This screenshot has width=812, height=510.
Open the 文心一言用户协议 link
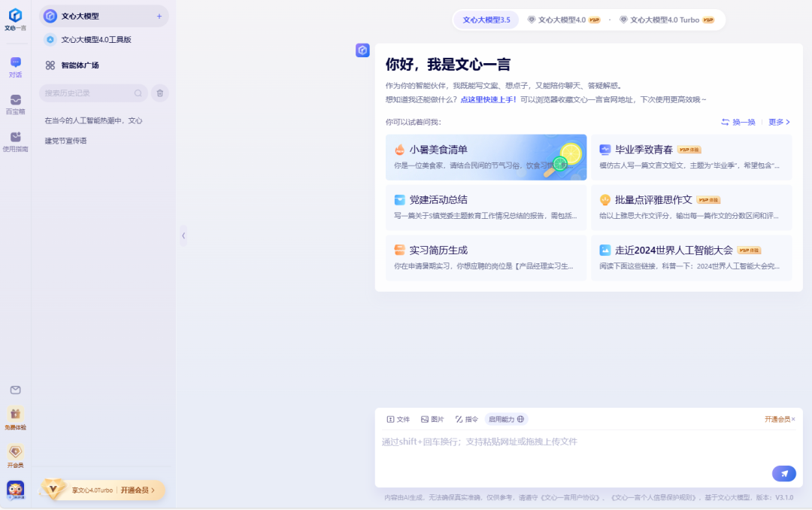(571, 497)
